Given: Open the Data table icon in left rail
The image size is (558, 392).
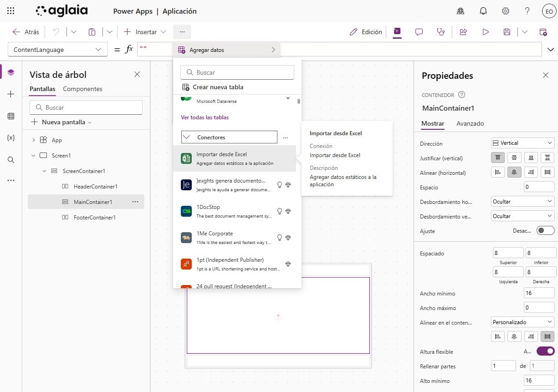Looking at the screenshot, I should (11, 116).
